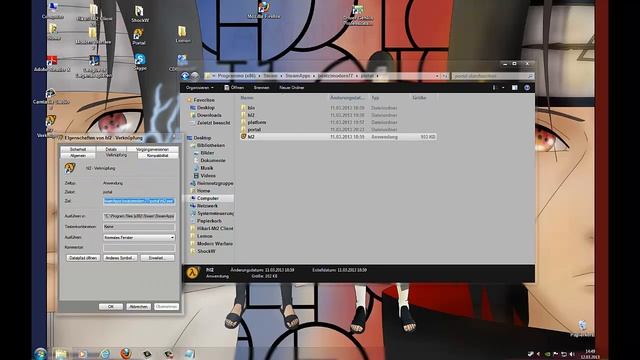The width and height of the screenshot is (640, 360).
Task: Click the Tastenkombination field
Action: pyautogui.click(x=139, y=226)
